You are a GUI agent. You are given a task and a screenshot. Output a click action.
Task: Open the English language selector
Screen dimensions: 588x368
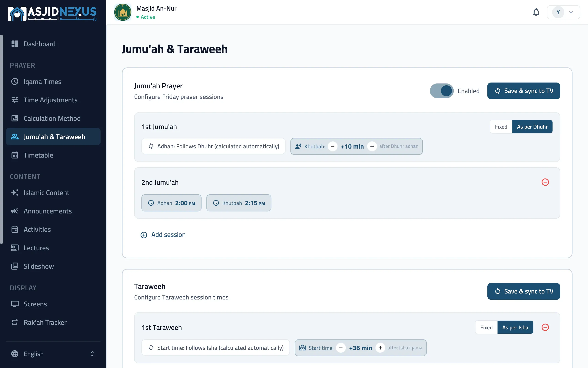(x=53, y=354)
